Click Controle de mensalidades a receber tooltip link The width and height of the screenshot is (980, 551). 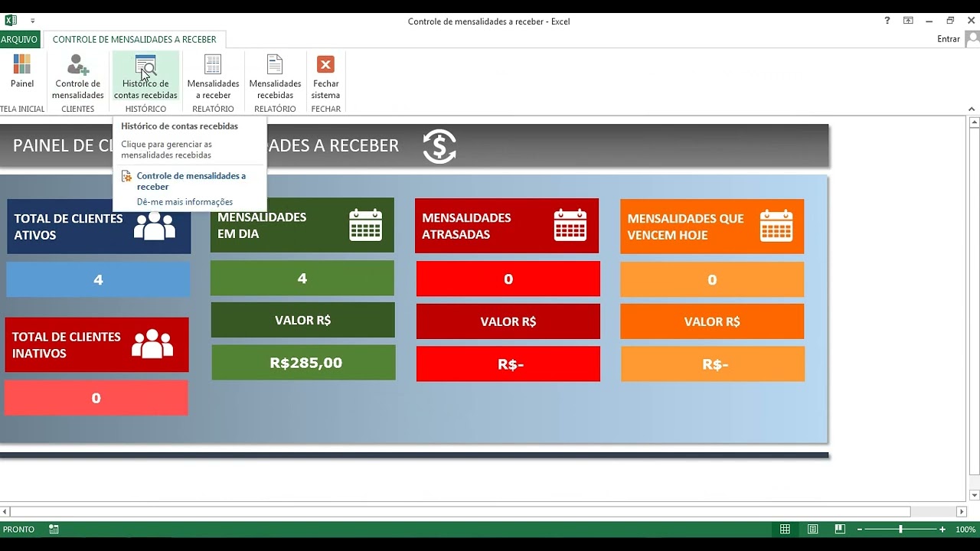(191, 181)
